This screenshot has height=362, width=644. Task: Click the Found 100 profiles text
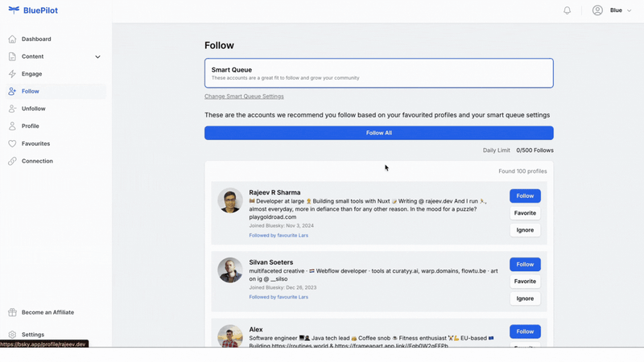(x=522, y=171)
